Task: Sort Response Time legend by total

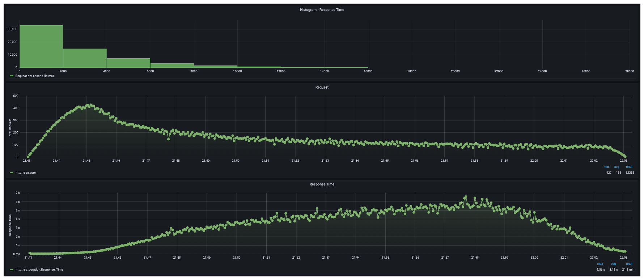Action: [x=629, y=264]
